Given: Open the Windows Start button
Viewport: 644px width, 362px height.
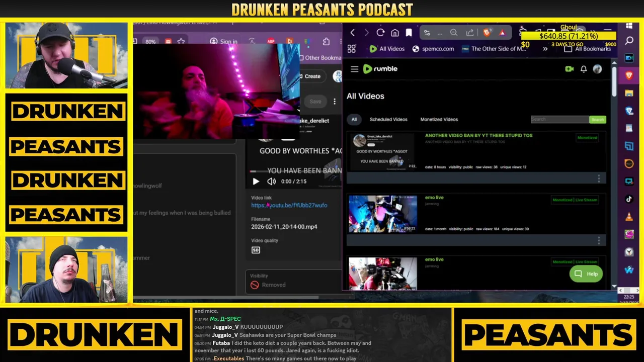Looking at the screenshot, I should 629,26.
